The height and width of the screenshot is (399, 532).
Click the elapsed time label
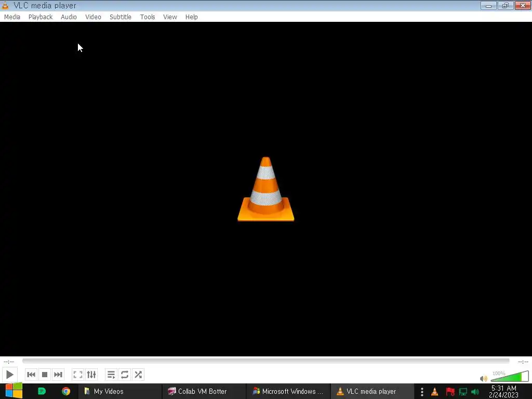(9, 362)
